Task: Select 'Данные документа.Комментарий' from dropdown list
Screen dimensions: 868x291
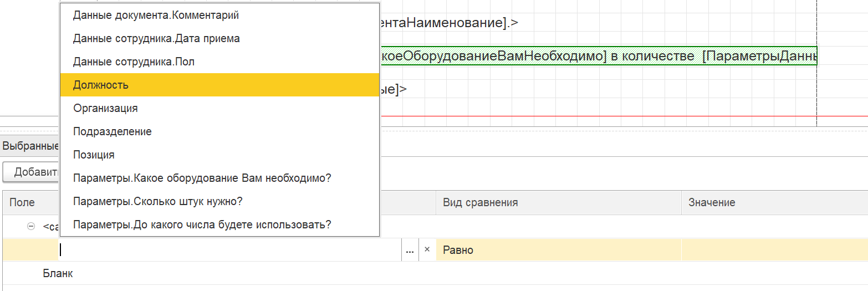Action: [x=156, y=16]
